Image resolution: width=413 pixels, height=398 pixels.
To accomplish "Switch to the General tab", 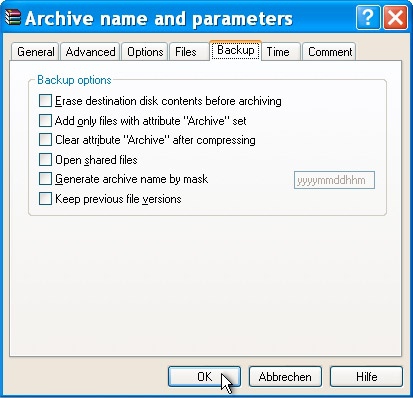I will click(x=35, y=52).
